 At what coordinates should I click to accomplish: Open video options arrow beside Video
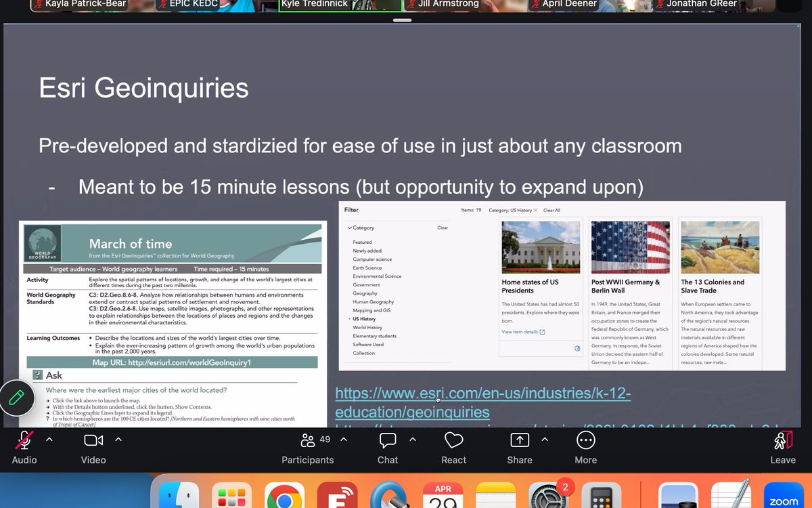tap(118, 440)
